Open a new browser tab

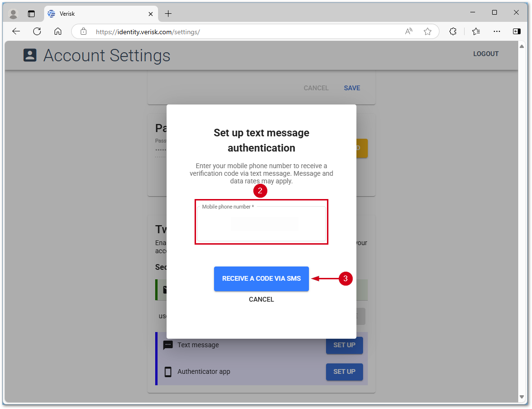(168, 14)
